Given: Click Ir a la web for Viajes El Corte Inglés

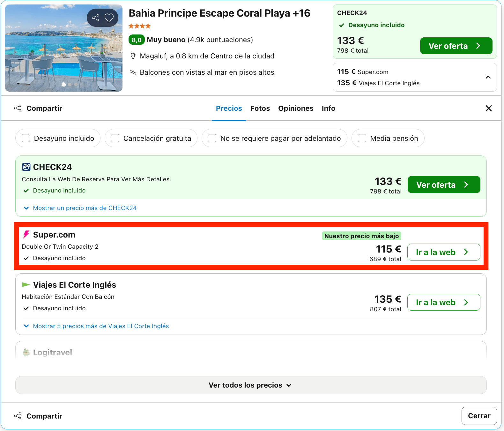Looking at the screenshot, I should [x=444, y=302].
